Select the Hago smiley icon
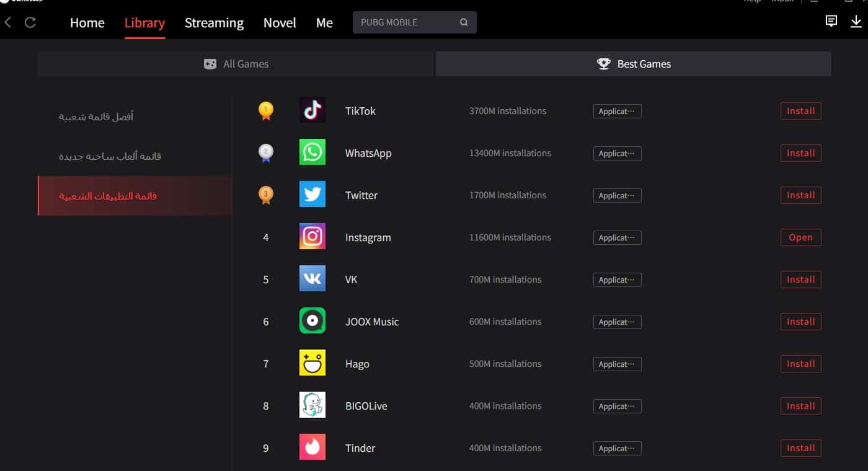868x471 pixels. pyautogui.click(x=312, y=363)
